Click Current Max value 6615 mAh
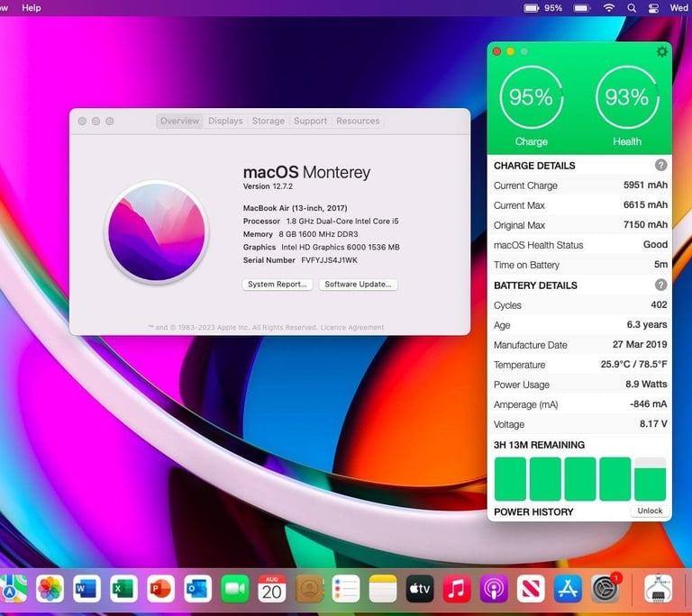Viewport: 692px width, 616px height. (x=645, y=204)
